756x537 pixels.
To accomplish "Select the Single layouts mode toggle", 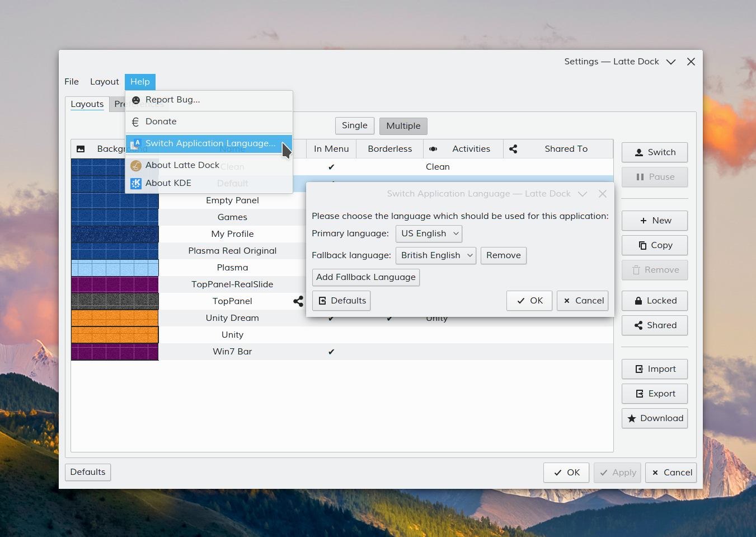I will point(355,126).
